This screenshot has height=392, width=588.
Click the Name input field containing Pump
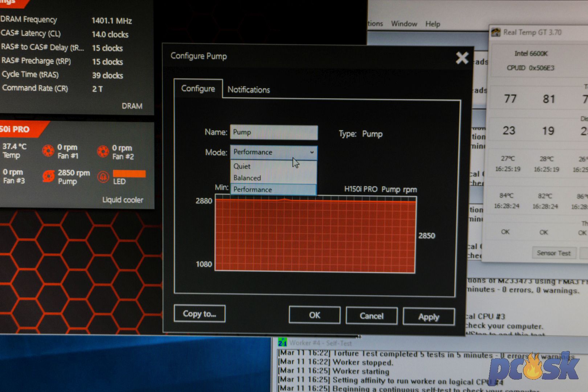click(x=274, y=132)
